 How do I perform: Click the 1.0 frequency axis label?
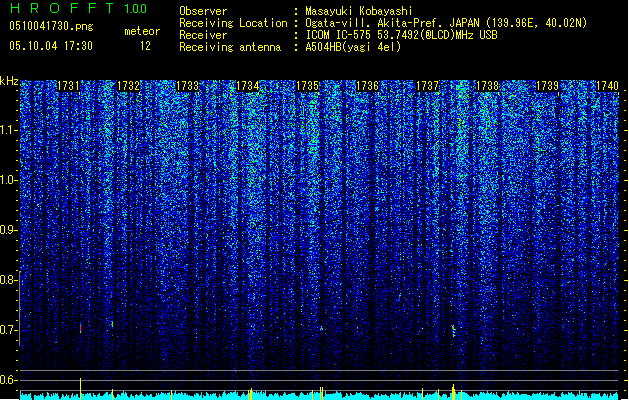pyautogui.click(x=8, y=180)
